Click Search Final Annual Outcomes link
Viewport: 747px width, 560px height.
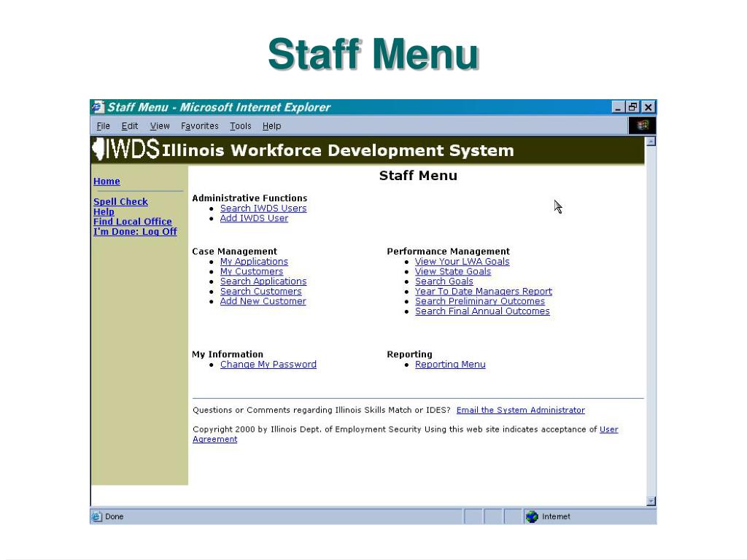(482, 311)
